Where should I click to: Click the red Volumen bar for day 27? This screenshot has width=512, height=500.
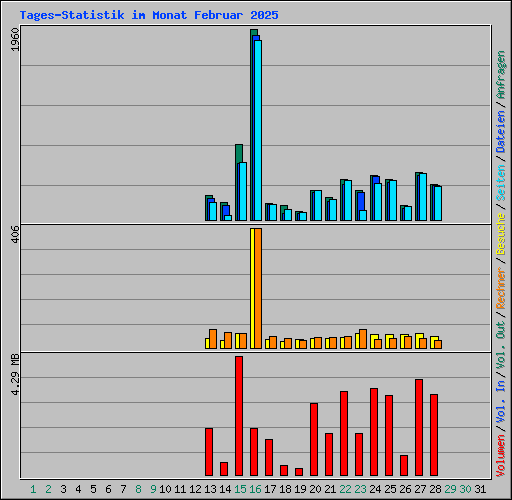419,427
